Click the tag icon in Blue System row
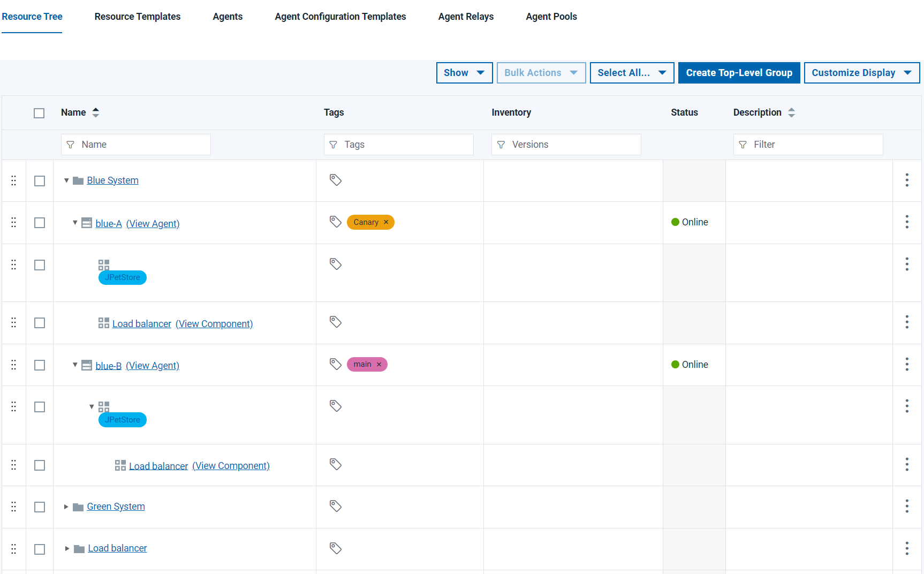Image resolution: width=924 pixels, height=574 pixels. tap(336, 180)
